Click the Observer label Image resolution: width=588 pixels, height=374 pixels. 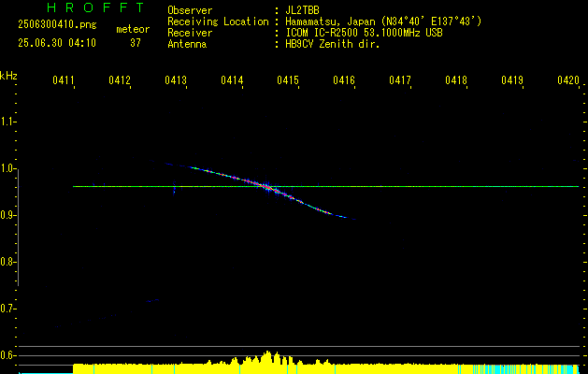click(190, 10)
